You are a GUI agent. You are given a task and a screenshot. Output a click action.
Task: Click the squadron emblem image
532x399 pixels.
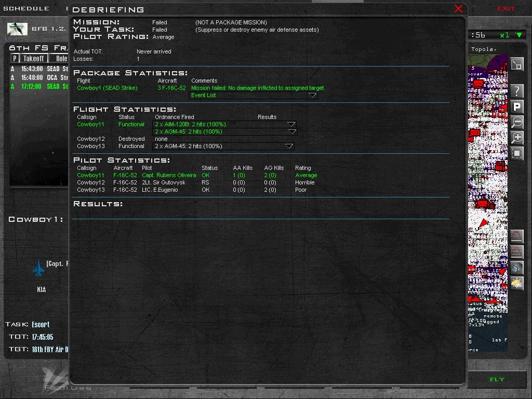[x=17, y=29]
